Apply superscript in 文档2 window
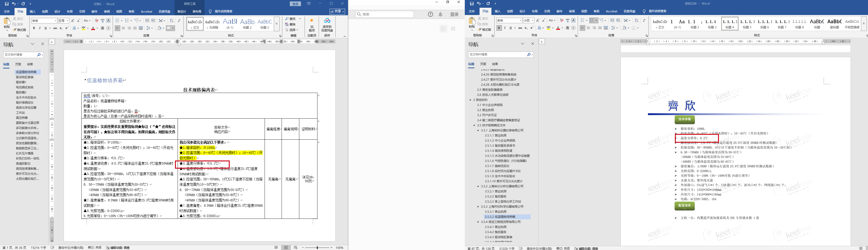 pos(67,28)
